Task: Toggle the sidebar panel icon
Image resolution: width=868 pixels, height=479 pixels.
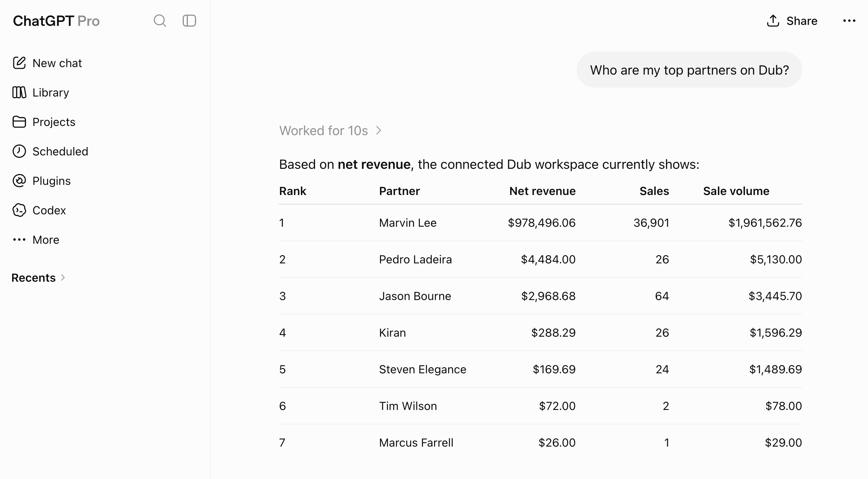Action: [189, 21]
